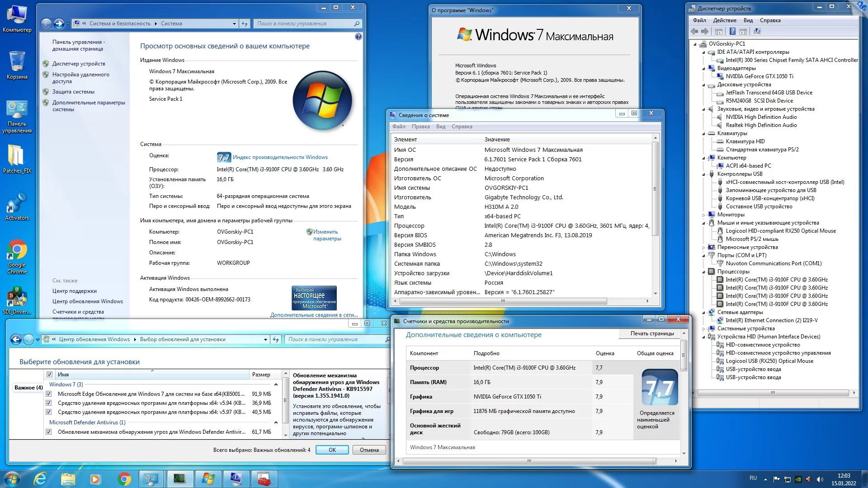Image resolution: width=868 pixels, height=488 pixels.
Task: Open Диспетчер устройств link in sidebar
Action: click(79, 64)
